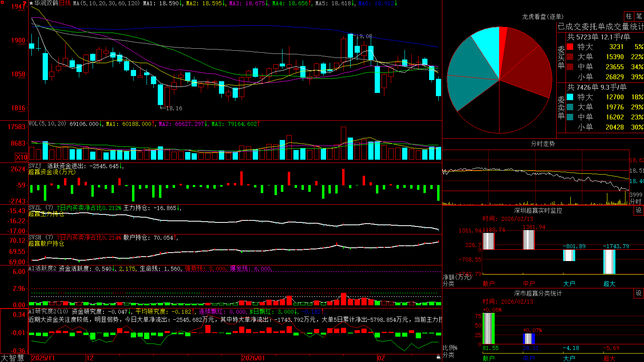Click SVZJ indicator label
The width and height of the screenshot is (644, 362).
pos(35,166)
